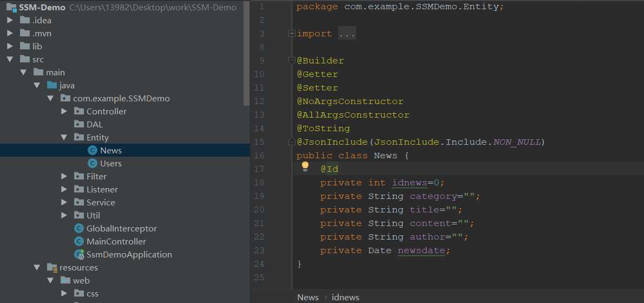Click the Users class file icon
The width and height of the screenshot is (644, 303).
93,163
